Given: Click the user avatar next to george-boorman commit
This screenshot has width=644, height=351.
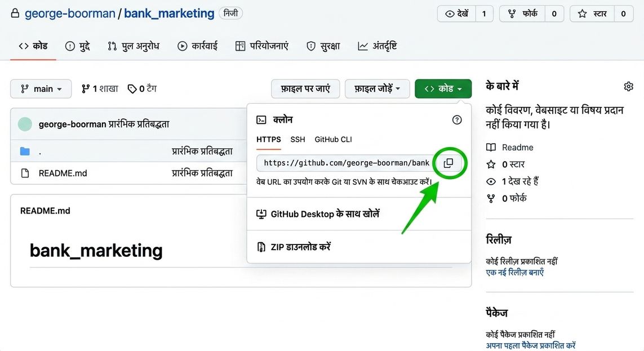Looking at the screenshot, I should pos(25,124).
